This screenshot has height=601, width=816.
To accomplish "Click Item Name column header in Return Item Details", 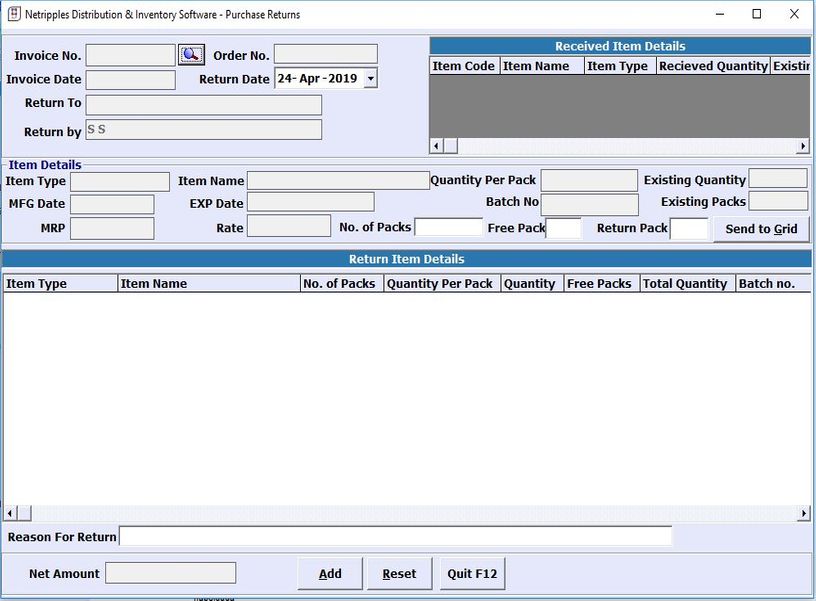I will 209,284.
